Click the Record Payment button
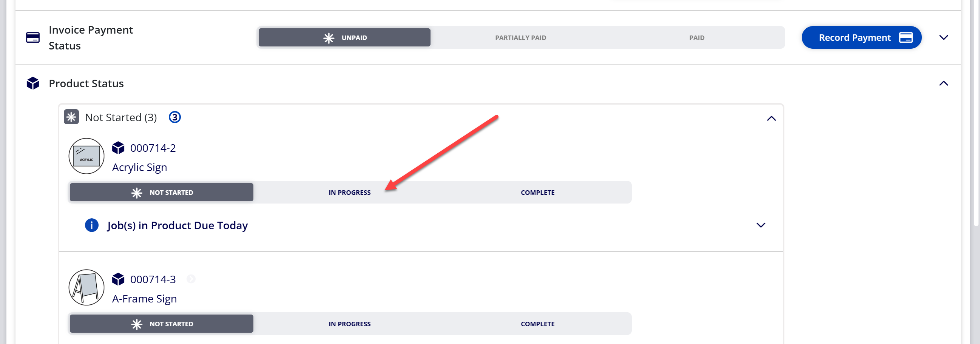 click(861, 37)
